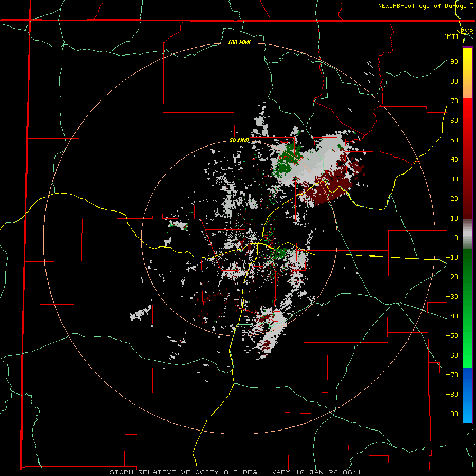This screenshot has height=476, width=476.
Task: Click the orange color bar segment above 70
Action: [x=467, y=90]
